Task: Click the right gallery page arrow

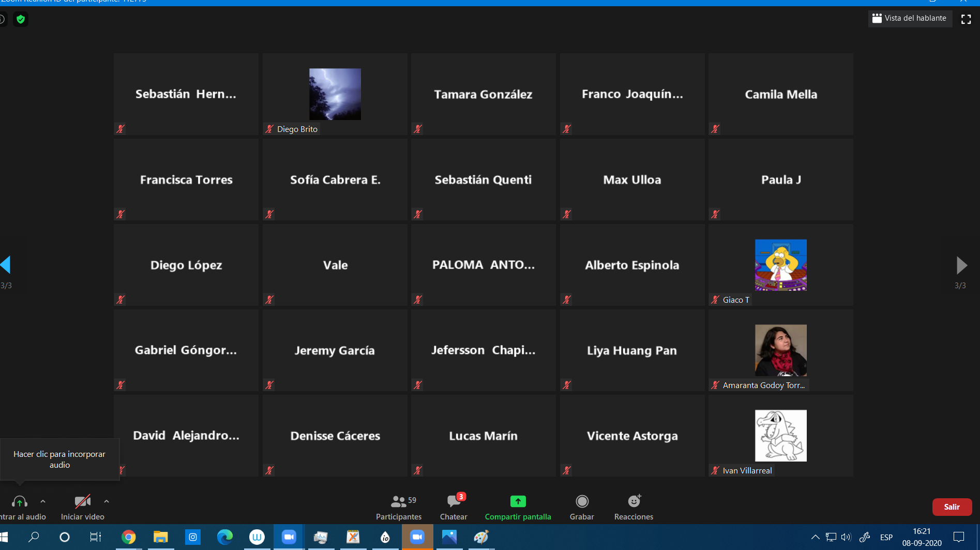Action: (x=961, y=265)
